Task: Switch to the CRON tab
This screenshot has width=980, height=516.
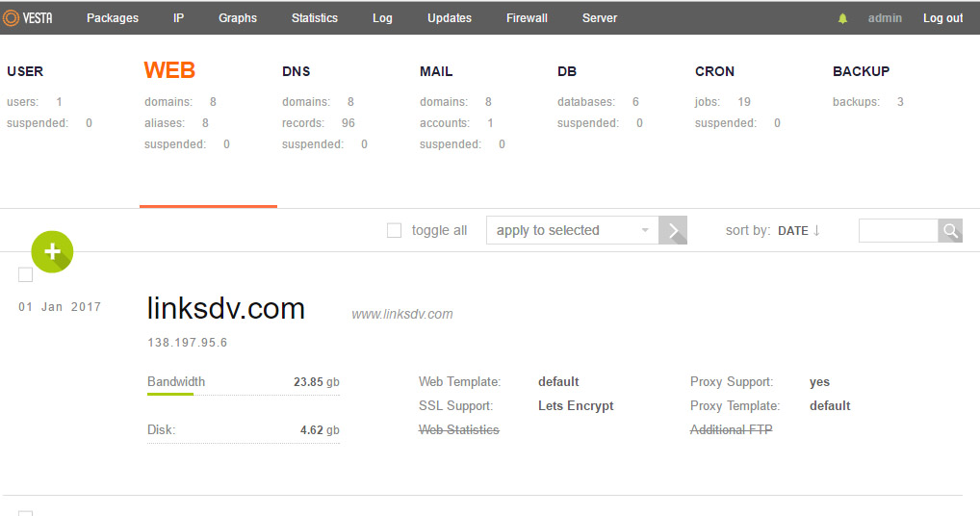Action: pyautogui.click(x=714, y=71)
